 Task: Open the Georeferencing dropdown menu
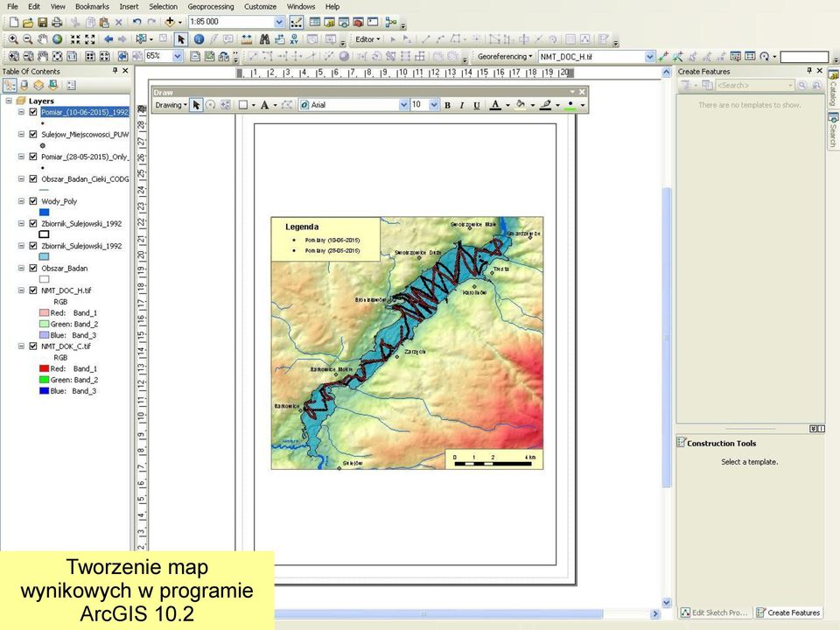505,56
